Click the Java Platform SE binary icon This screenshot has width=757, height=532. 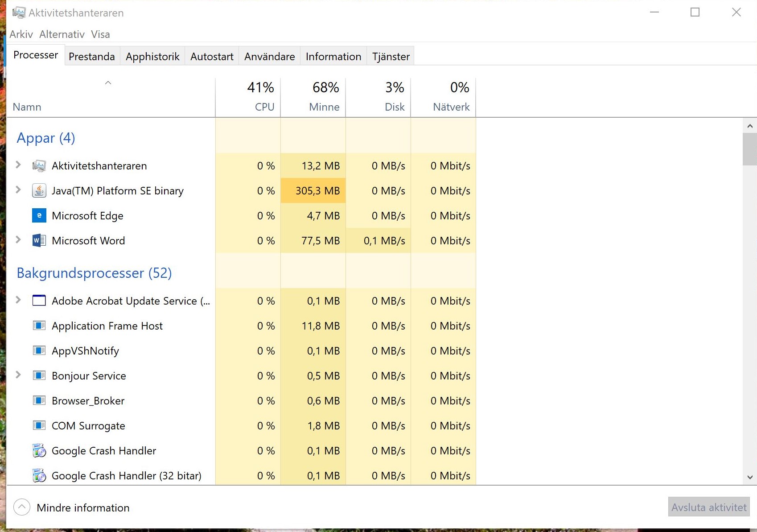[x=39, y=191]
